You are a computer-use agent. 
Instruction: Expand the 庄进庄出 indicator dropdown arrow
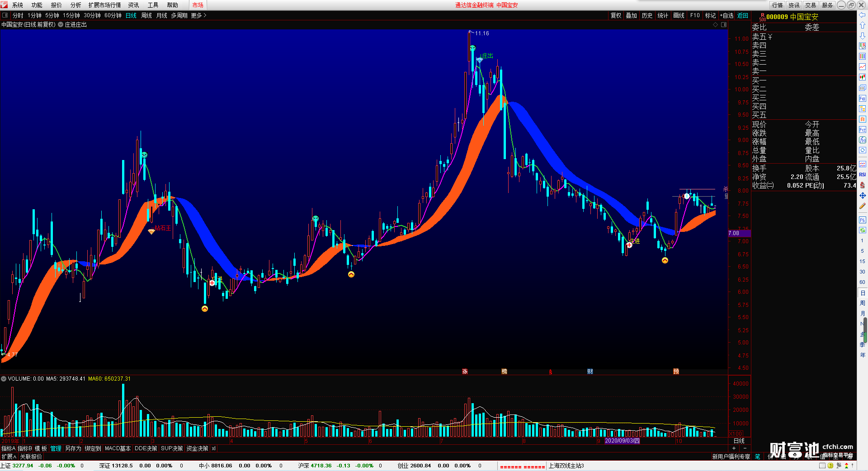(61, 25)
